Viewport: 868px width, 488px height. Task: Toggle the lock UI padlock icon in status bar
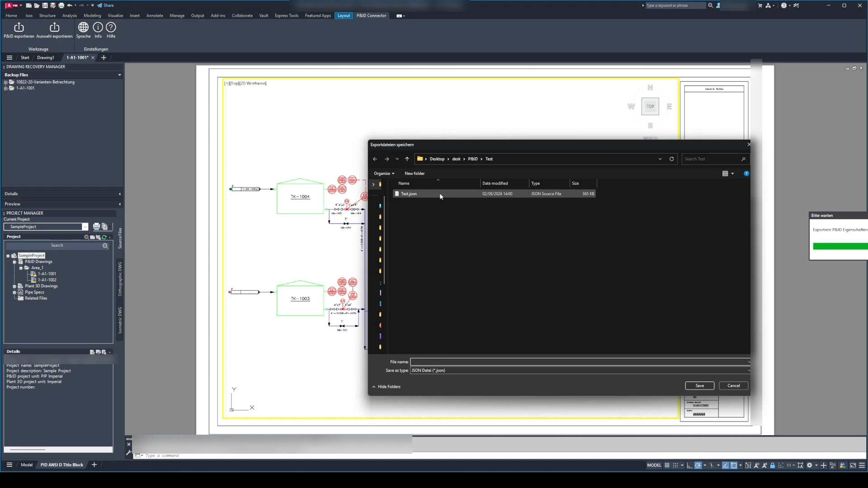[773, 465]
